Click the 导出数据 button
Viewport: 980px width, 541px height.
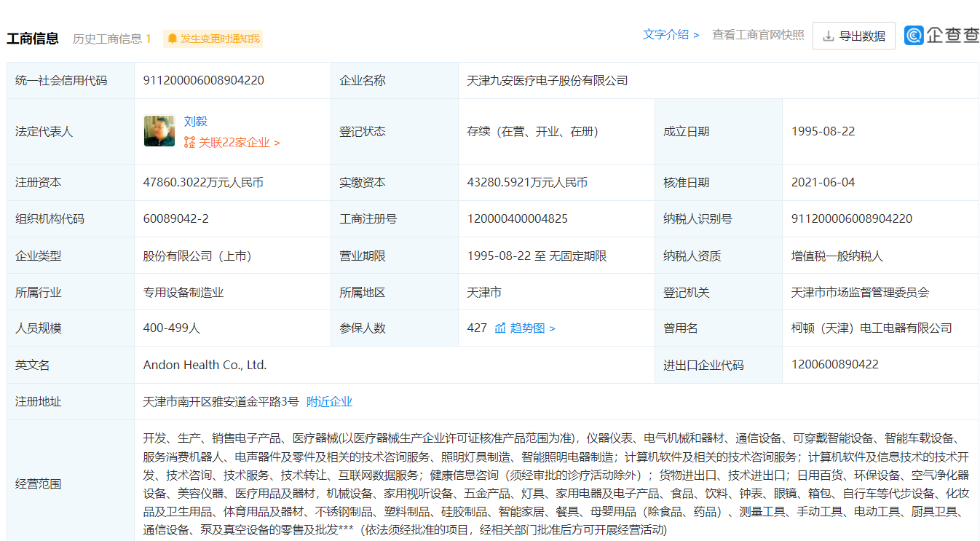click(854, 36)
